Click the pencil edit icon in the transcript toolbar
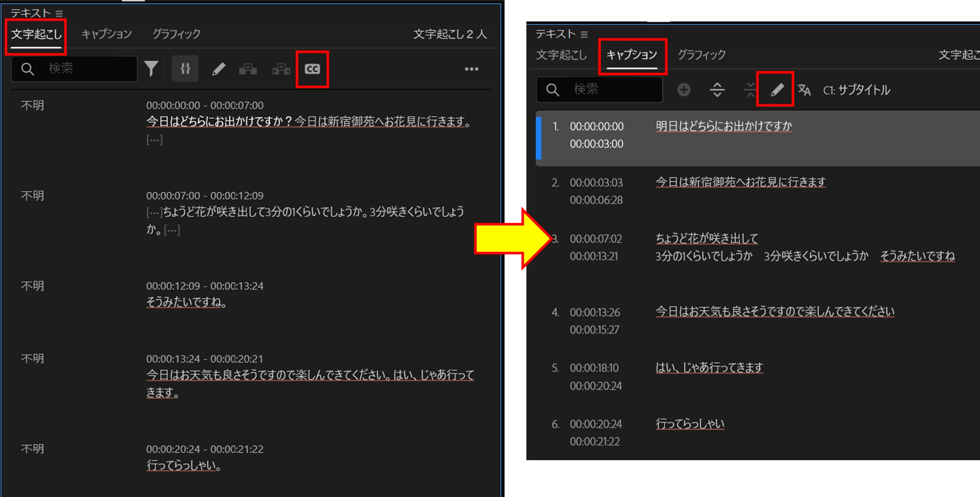Image resolution: width=980 pixels, height=497 pixels. pos(218,69)
